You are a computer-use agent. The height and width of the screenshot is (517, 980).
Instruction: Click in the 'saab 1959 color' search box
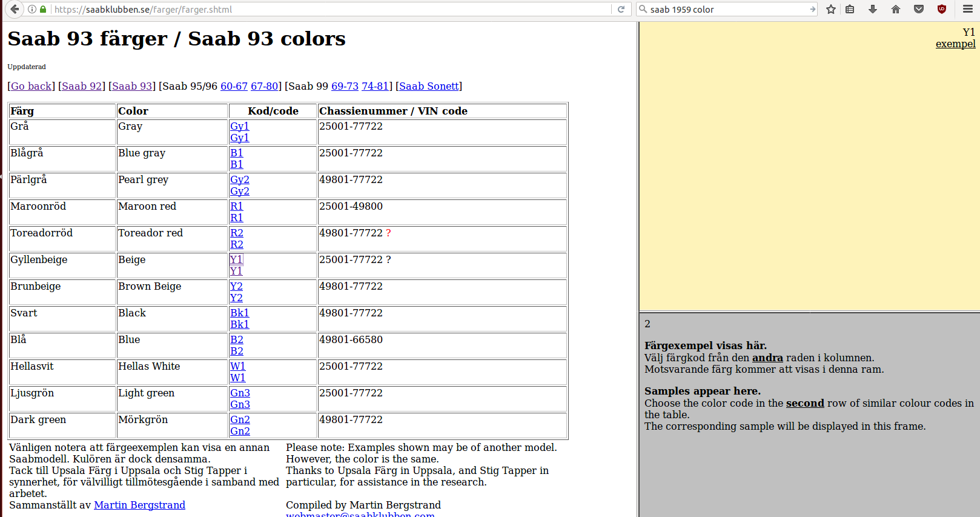(727, 9)
